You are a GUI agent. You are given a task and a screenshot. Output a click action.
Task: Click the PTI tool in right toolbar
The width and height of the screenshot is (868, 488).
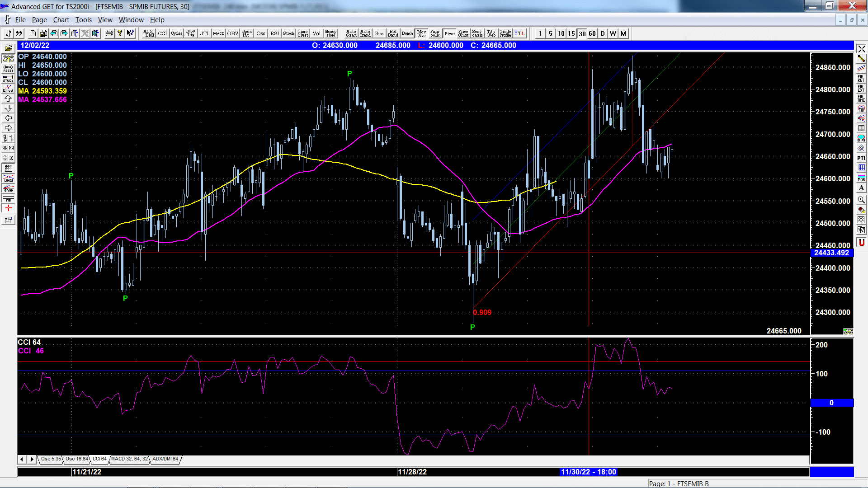point(861,158)
